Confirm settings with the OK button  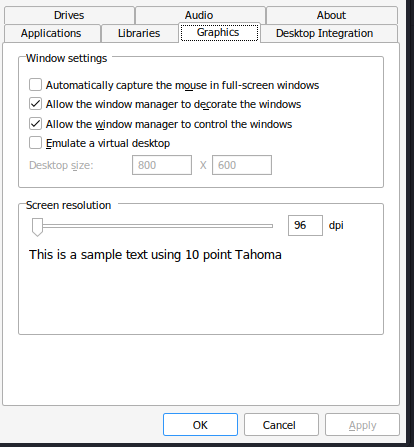(200, 425)
